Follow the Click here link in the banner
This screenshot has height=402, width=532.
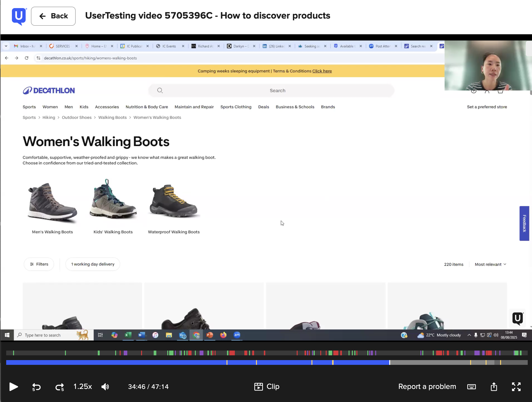[322, 71]
